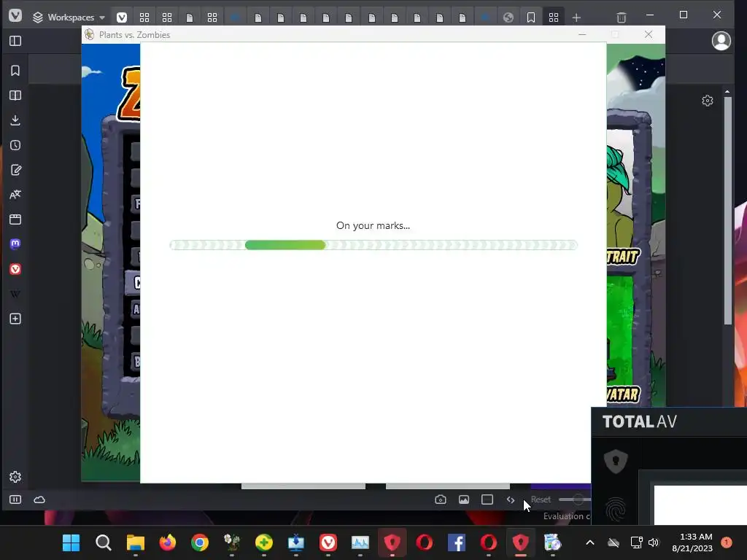Viewport: 747px width, 560px height.
Task: Open Vivaldi settings gear in sidebar
Action: click(15, 477)
